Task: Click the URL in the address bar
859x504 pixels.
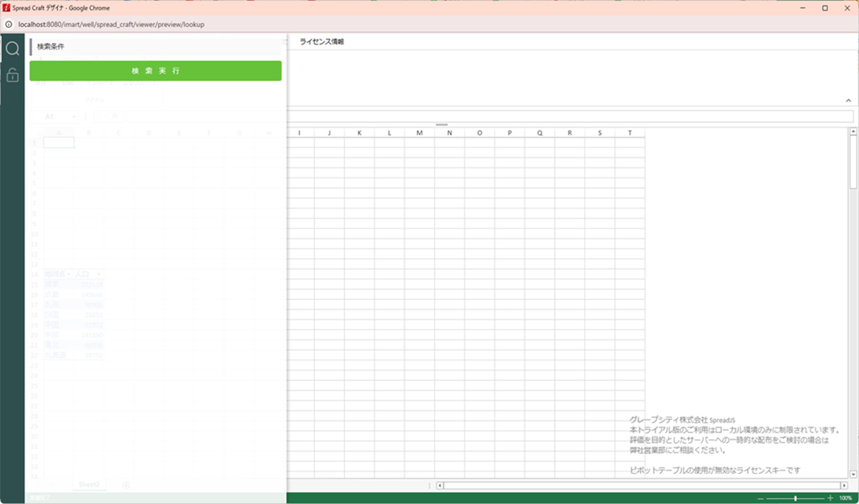Action: point(111,24)
